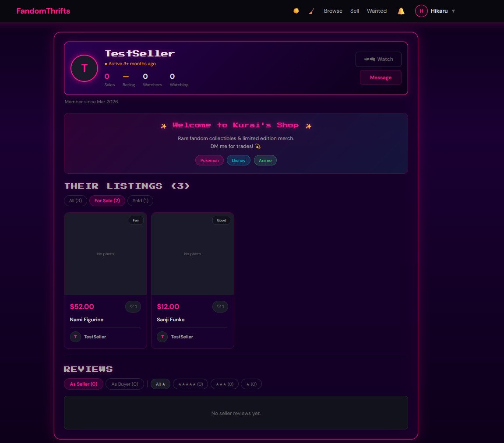Select the For Sale (2) filter

pyautogui.click(x=107, y=200)
